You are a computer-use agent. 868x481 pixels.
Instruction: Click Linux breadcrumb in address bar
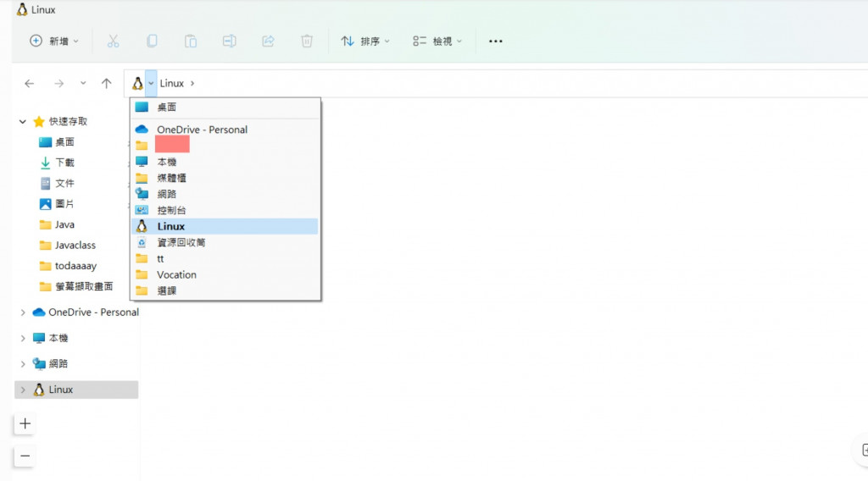[171, 84]
